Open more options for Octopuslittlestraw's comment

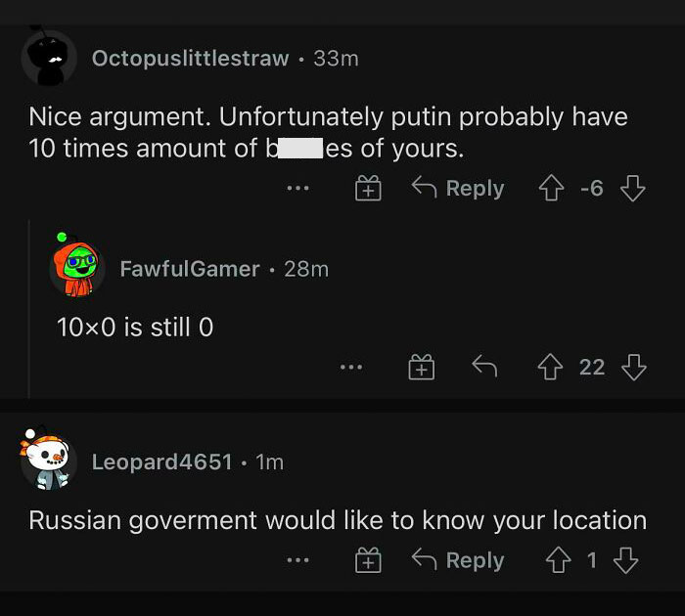point(298,189)
